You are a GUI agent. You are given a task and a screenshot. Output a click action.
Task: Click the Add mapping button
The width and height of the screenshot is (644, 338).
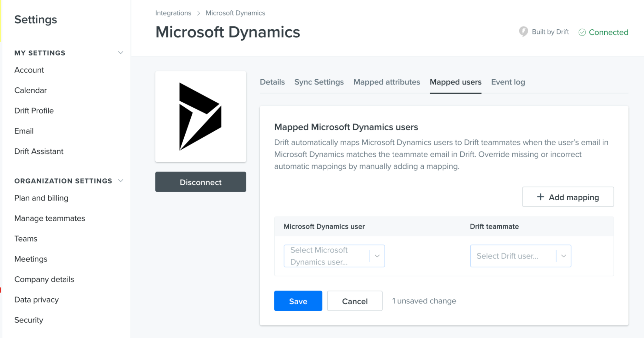(x=568, y=197)
